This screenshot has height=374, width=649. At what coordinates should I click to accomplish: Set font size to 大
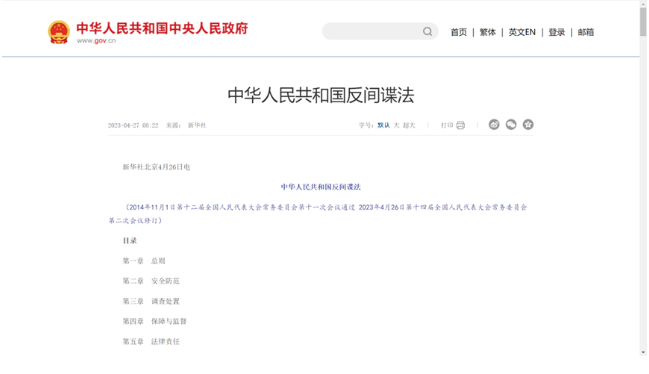(396, 125)
